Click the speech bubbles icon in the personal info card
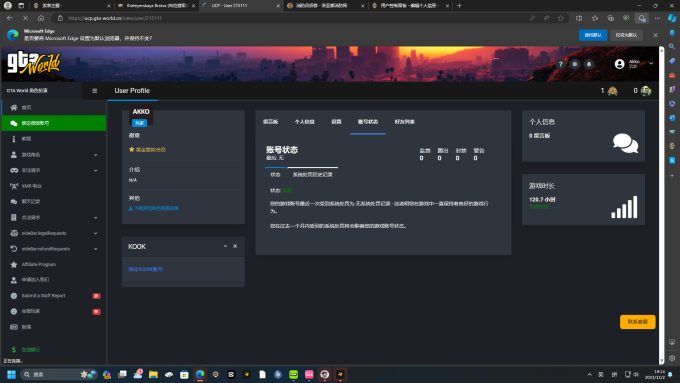The height and width of the screenshot is (383, 680). (625, 143)
